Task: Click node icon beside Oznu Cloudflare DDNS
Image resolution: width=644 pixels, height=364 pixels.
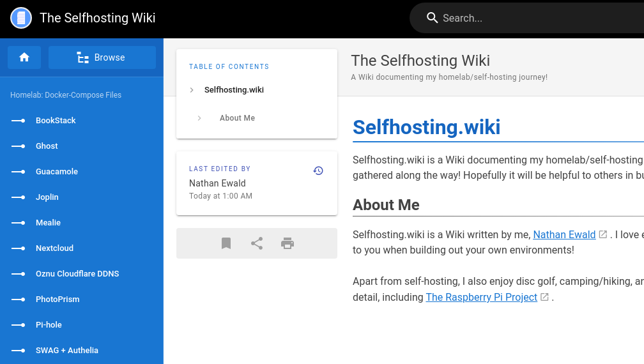Action: [18, 274]
